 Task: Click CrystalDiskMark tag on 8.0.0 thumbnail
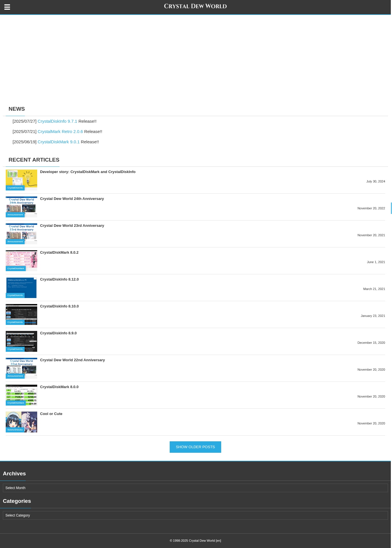click(16, 403)
